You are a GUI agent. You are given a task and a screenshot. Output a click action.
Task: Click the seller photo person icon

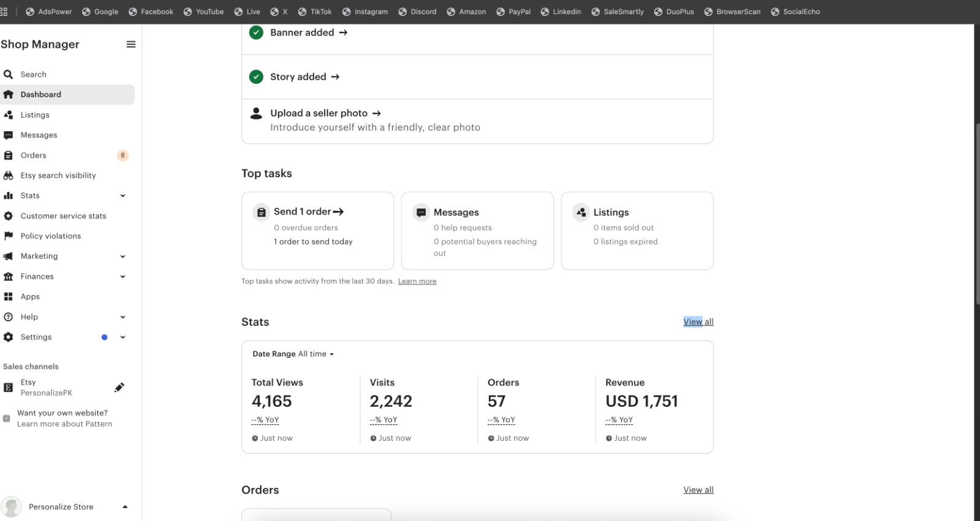[x=257, y=113]
